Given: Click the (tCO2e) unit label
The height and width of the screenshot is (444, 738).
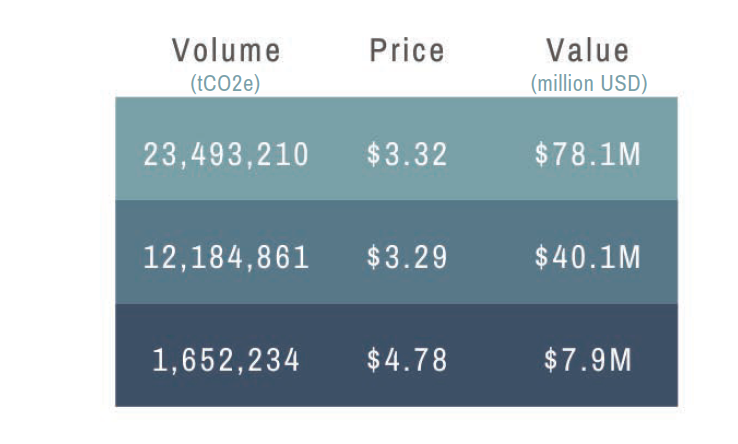Looking at the screenshot, I should [225, 84].
